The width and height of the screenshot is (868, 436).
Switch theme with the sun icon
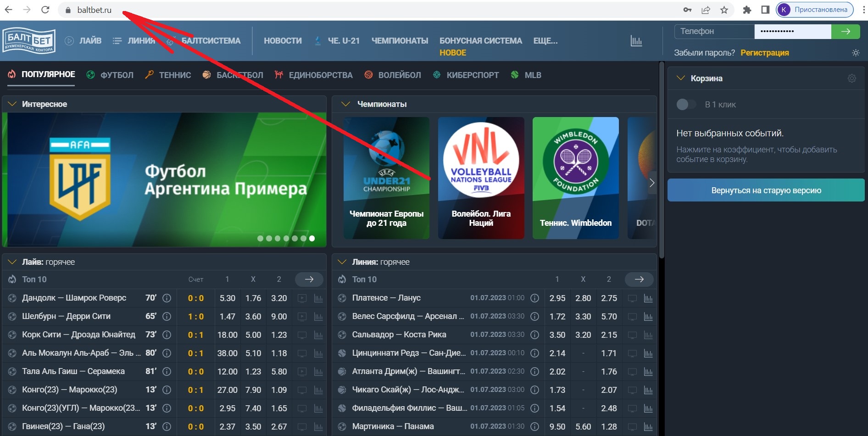(x=856, y=53)
